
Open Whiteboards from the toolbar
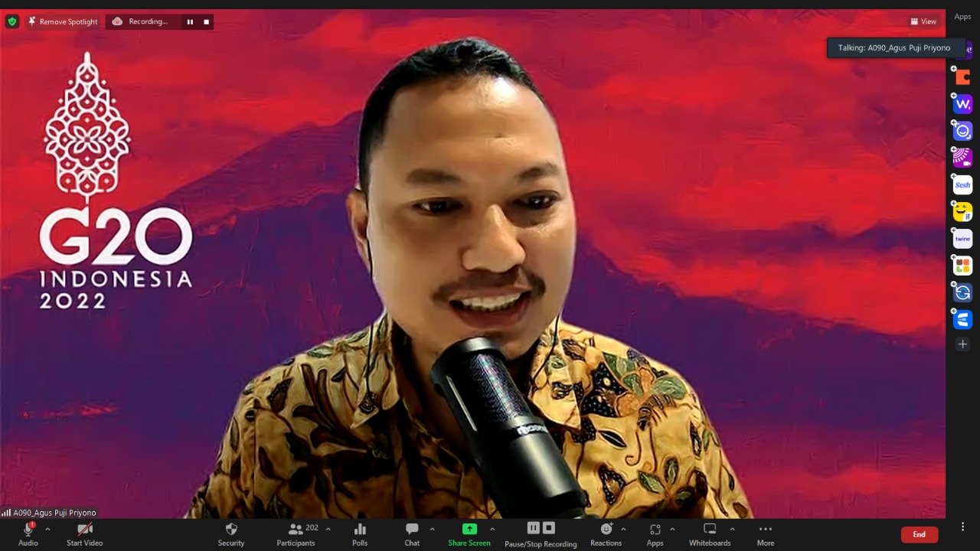coord(710,530)
